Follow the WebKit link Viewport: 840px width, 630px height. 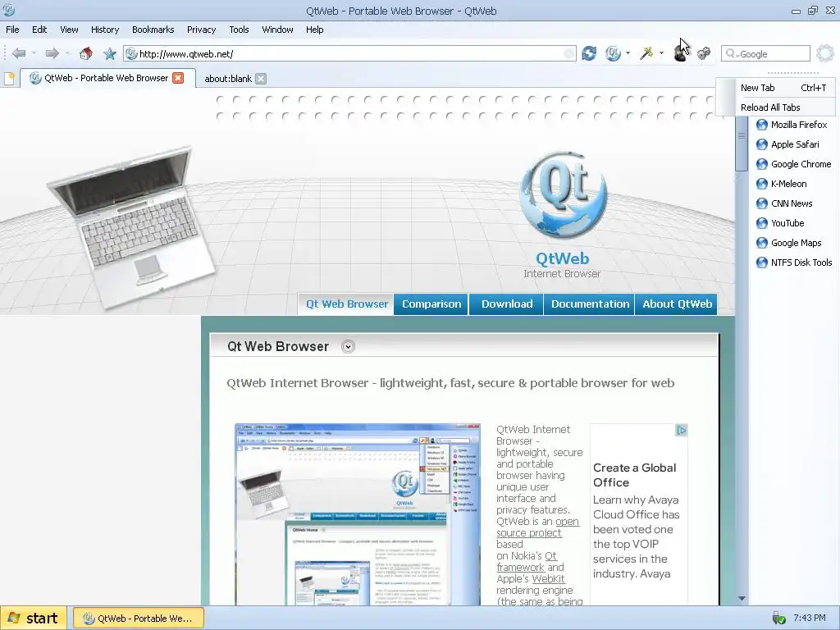548,578
